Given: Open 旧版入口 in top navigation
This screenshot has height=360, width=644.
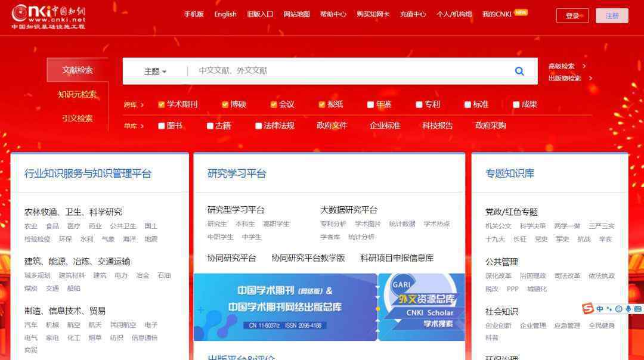Looking at the screenshot, I should (260, 14).
